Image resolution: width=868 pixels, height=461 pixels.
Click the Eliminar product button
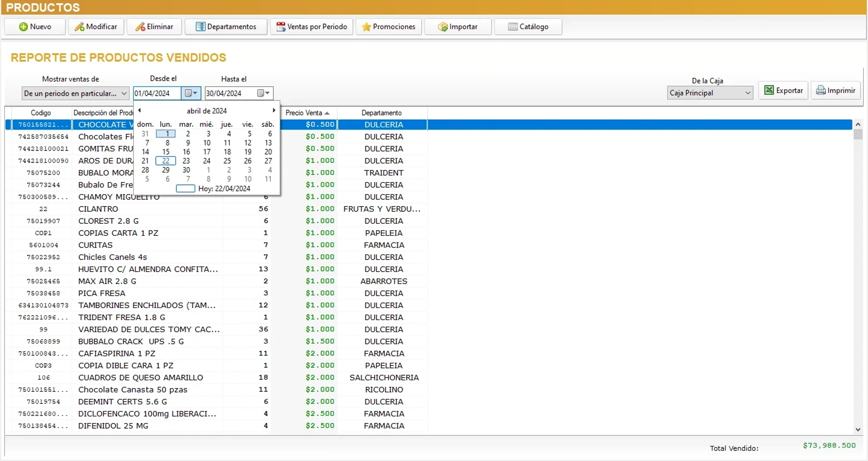click(x=154, y=27)
